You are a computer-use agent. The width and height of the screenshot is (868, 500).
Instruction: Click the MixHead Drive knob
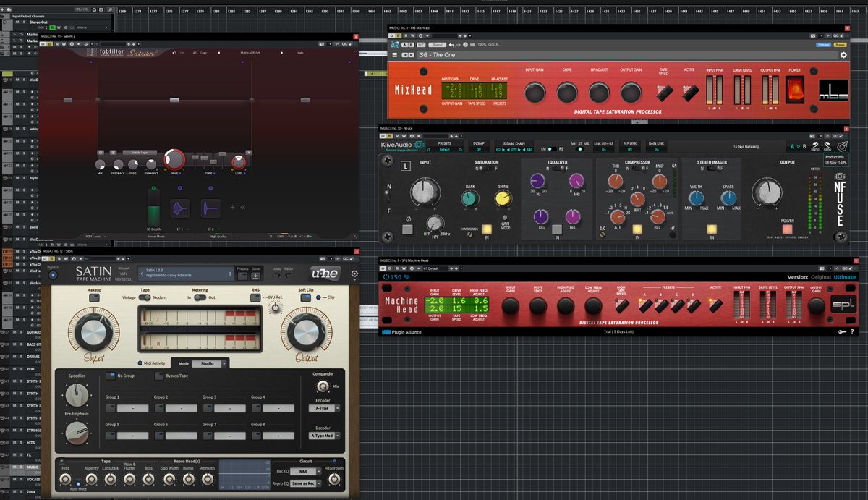(567, 92)
